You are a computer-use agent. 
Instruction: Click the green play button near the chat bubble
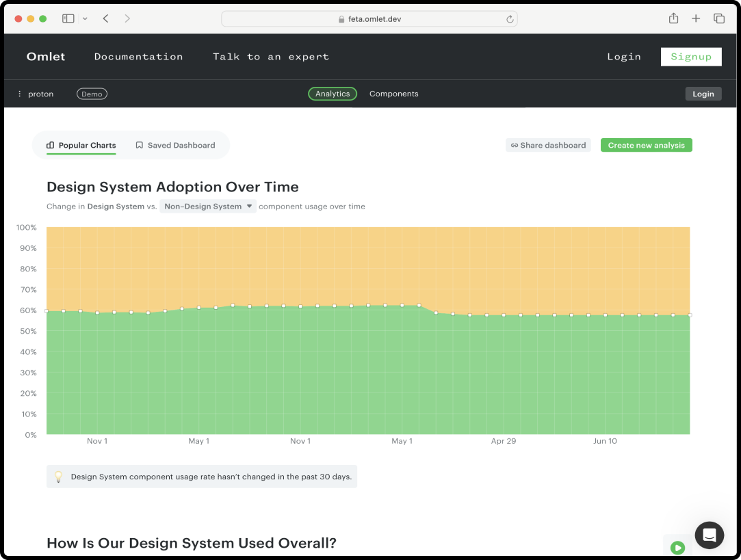(677, 548)
